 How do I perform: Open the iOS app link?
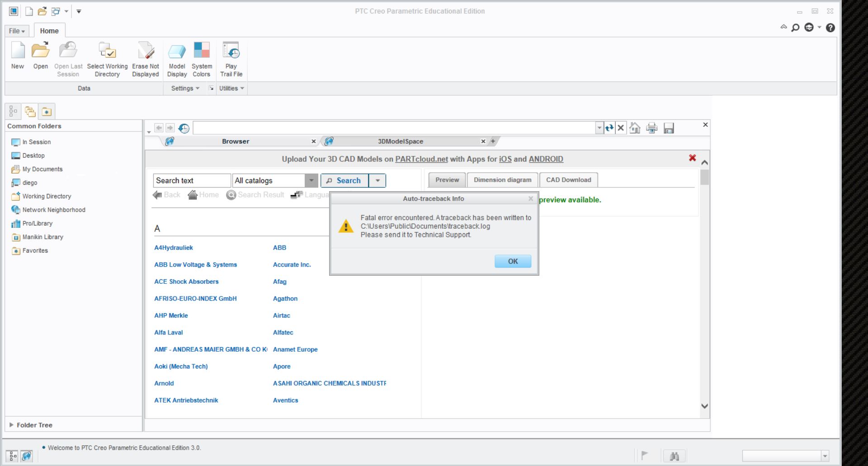click(505, 159)
